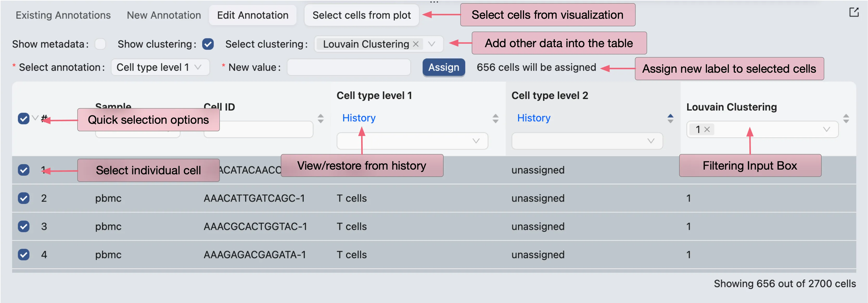This screenshot has width=868, height=303.
Task: Click the pop-out external window icon
Action: tap(853, 13)
